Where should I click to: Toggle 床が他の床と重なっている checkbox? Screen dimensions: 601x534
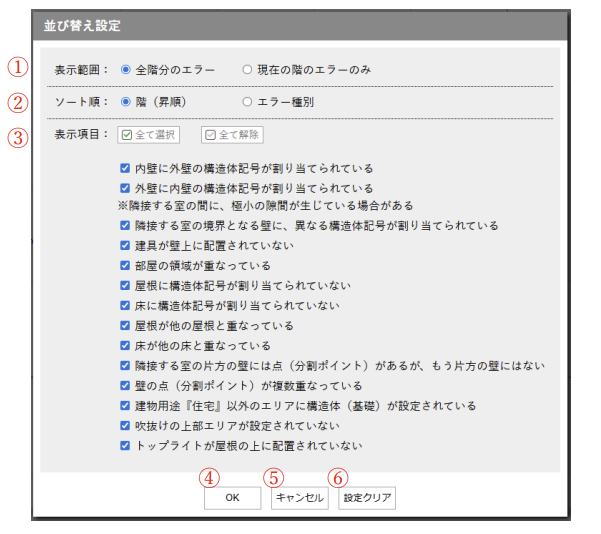[x=125, y=346]
